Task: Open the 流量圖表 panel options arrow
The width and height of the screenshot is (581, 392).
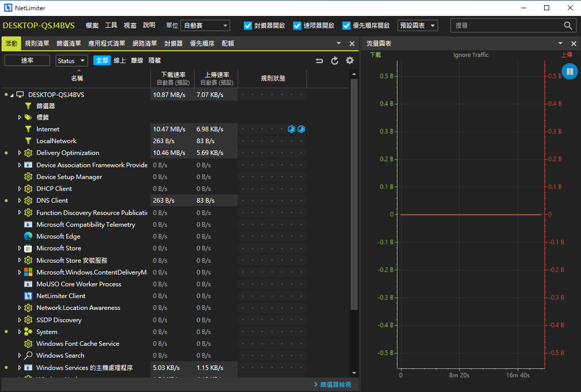Action: click(560, 43)
